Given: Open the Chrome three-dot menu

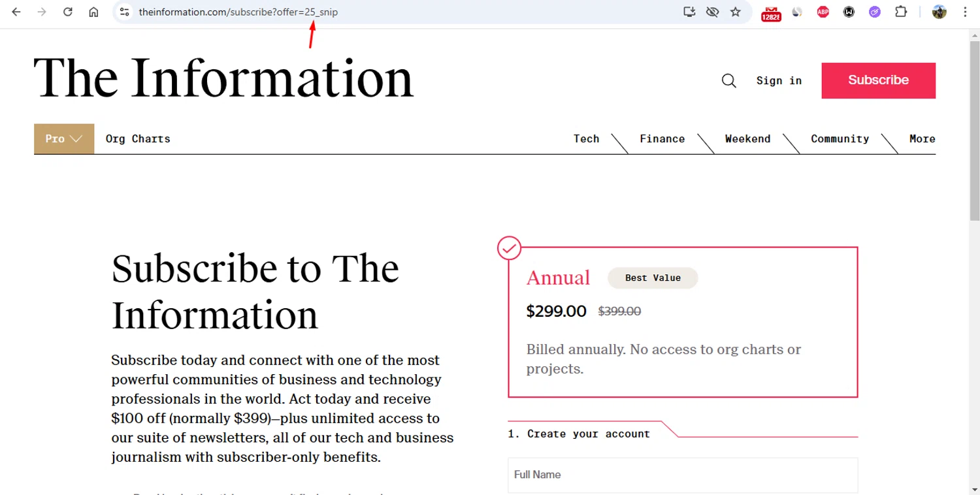Looking at the screenshot, I should pos(965,12).
